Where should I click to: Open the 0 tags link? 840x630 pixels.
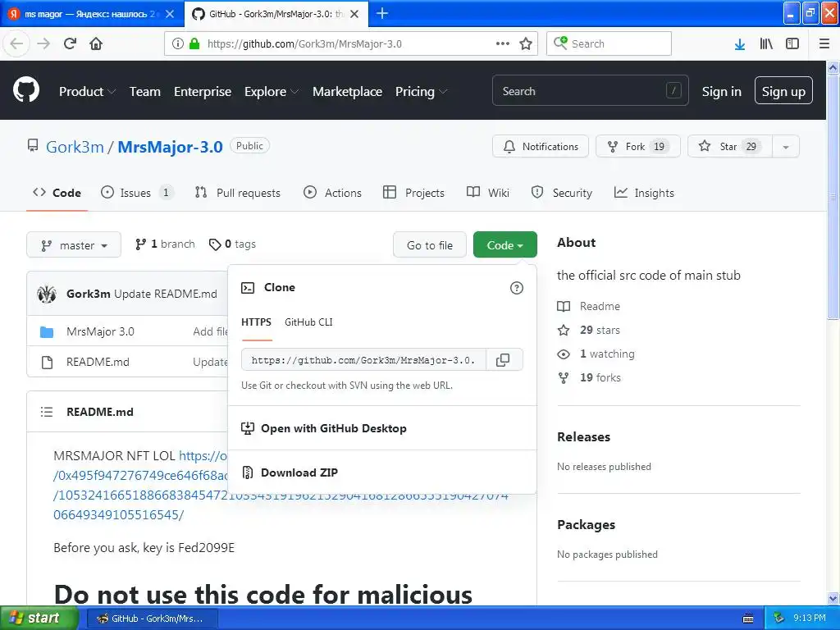[232, 244]
